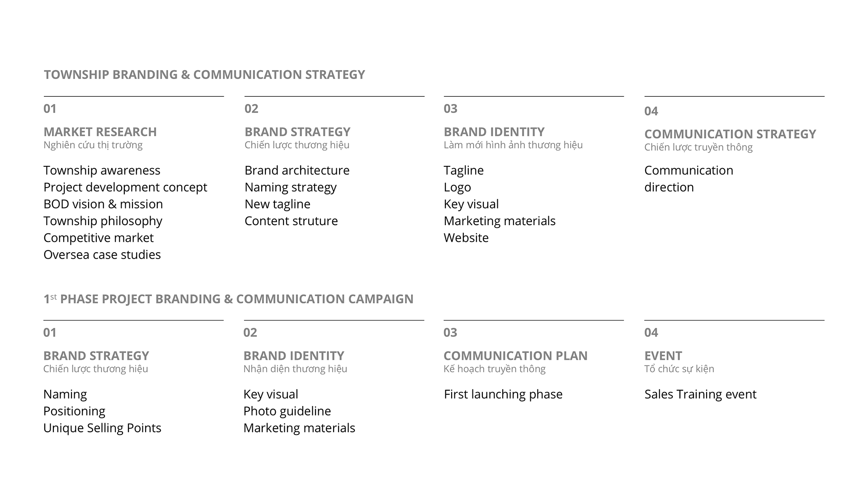Click the Tagline item under Brand Identity

tap(463, 170)
